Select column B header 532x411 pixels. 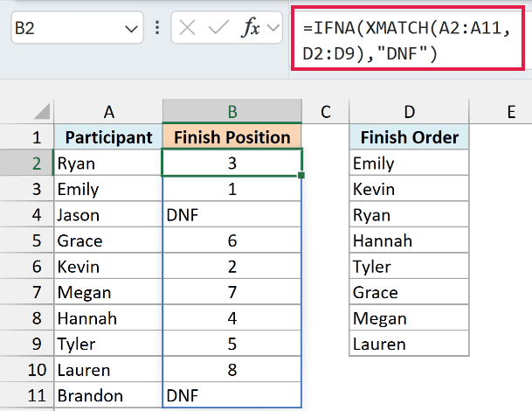(232, 111)
